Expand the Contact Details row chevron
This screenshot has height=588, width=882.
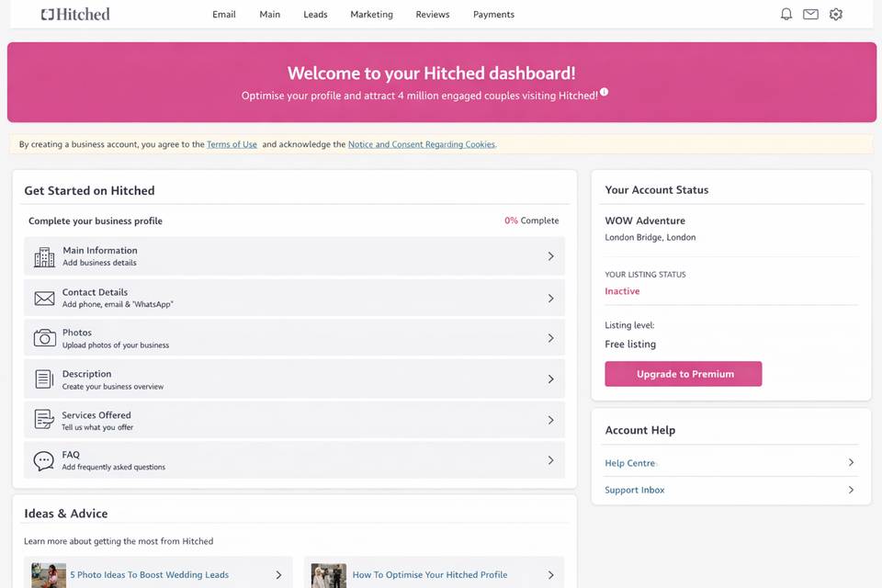[550, 299]
